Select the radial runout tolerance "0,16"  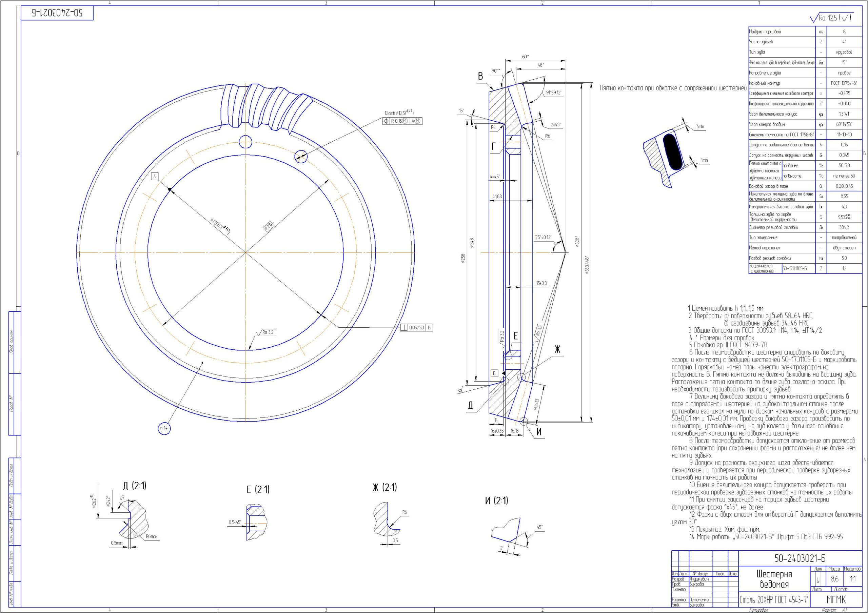(844, 145)
